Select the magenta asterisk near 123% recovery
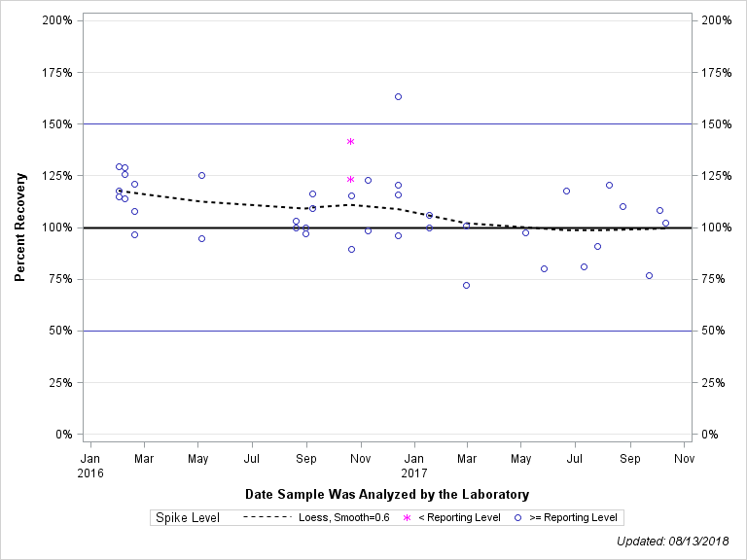This screenshot has height=560, width=747. [350, 180]
